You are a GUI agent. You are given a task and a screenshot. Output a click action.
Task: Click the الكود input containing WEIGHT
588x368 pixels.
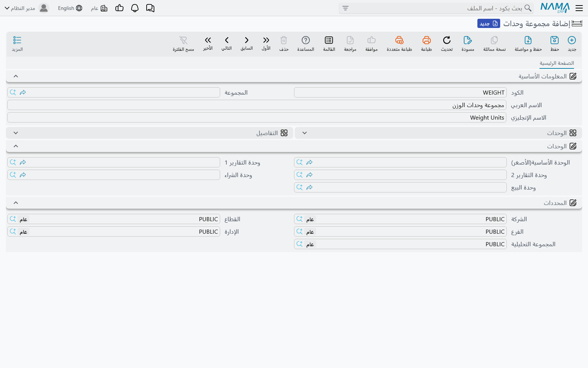(400, 92)
